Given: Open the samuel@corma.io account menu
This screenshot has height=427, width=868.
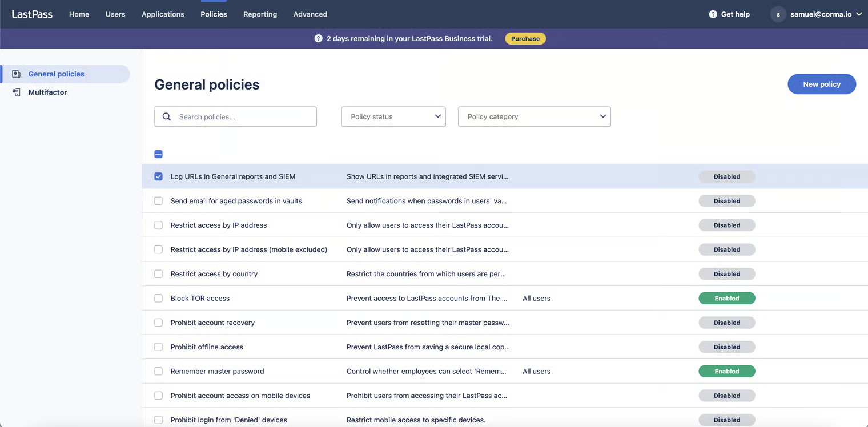Looking at the screenshot, I should coord(825,14).
